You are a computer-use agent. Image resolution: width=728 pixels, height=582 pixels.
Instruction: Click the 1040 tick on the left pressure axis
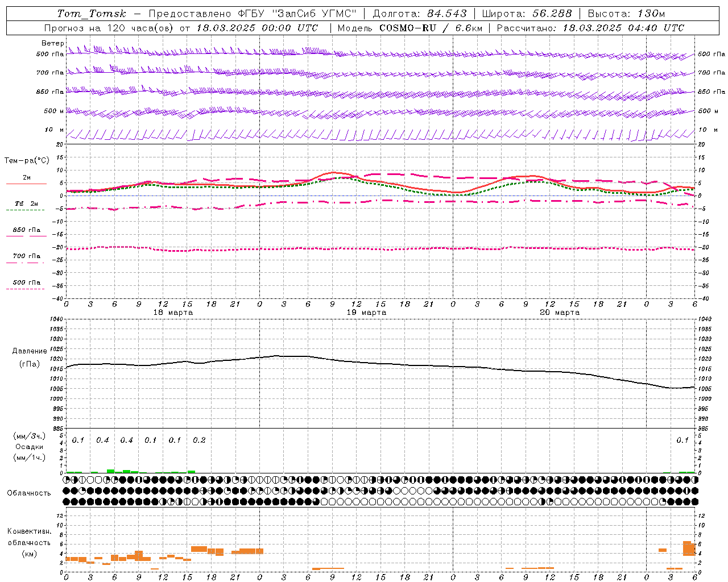[x=57, y=319]
